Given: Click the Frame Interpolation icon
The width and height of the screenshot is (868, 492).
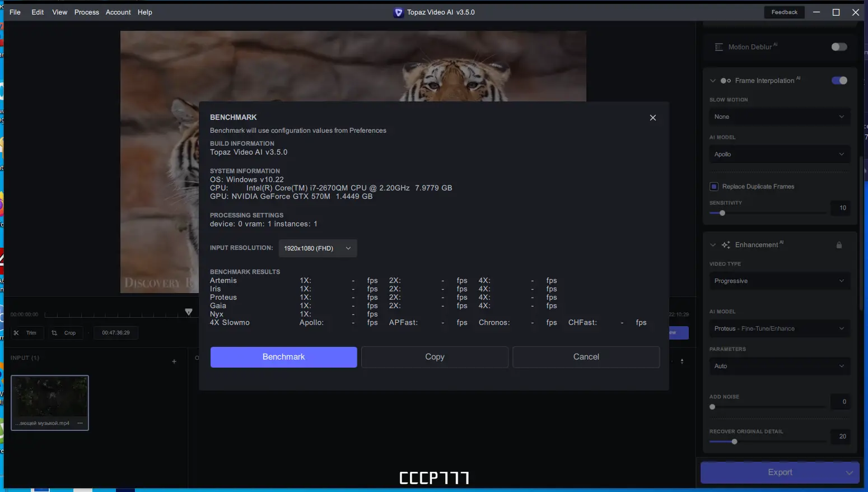Looking at the screenshot, I should 726,81.
